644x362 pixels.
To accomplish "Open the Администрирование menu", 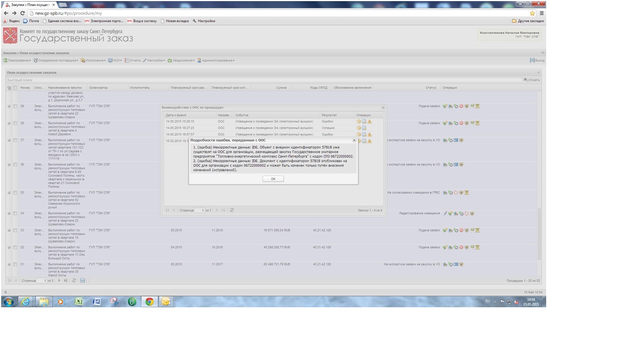I will click(216, 60).
